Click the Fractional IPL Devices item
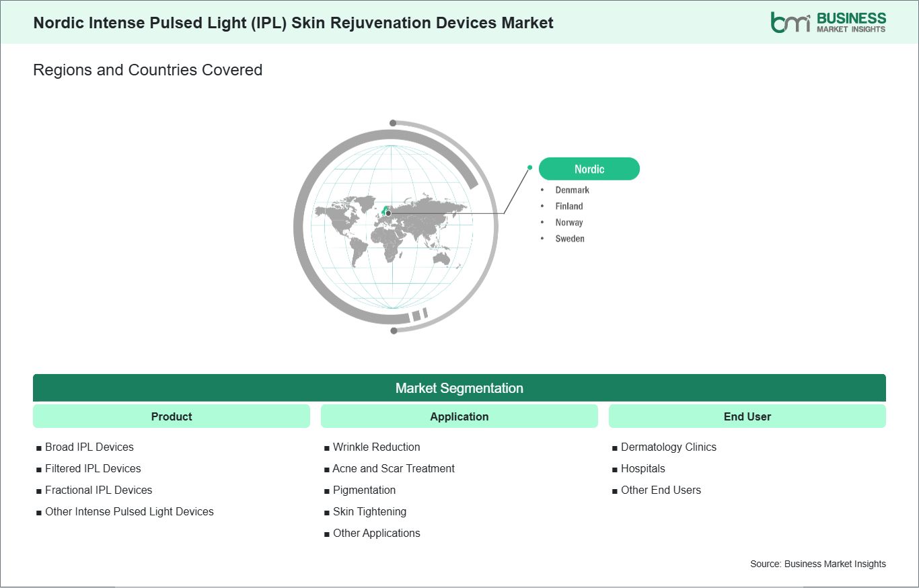 pos(99,490)
